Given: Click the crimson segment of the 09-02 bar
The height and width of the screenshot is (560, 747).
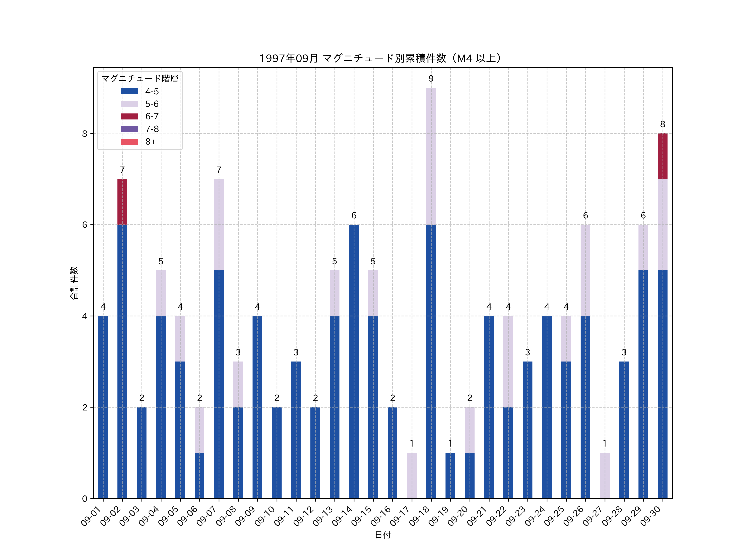Looking at the screenshot, I should click(122, 202).
